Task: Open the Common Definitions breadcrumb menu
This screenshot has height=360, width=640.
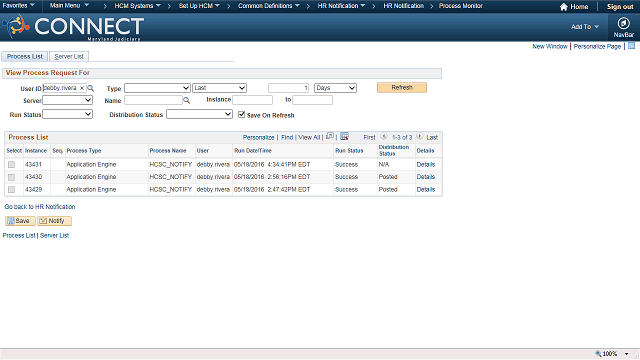Action: [x=269, y=6]
